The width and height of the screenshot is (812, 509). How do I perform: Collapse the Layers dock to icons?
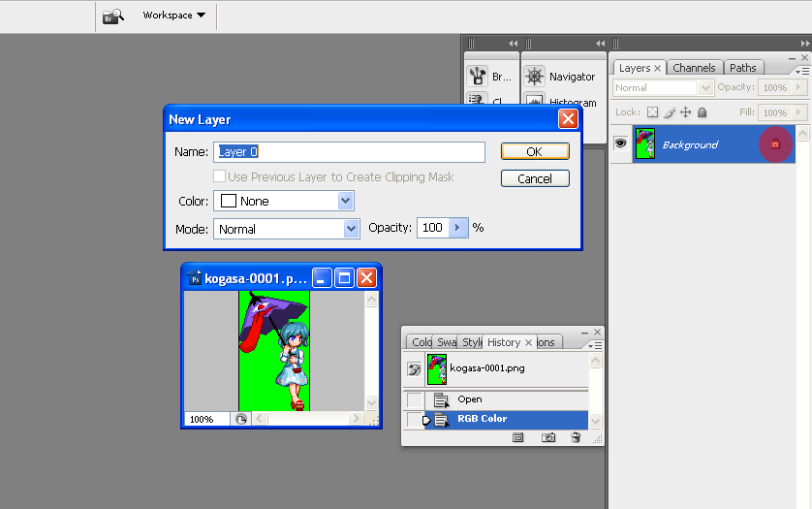click(805, 44)
